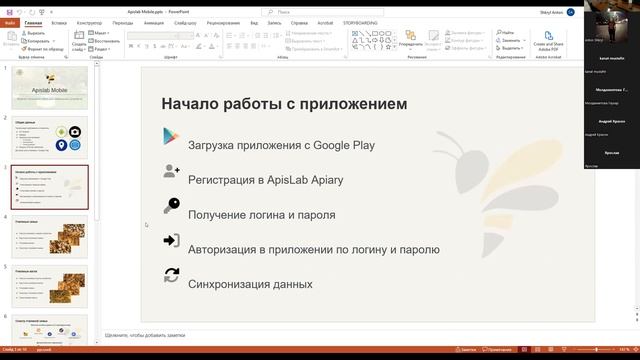This screenshot has height=360, width=640.
Task: Click the Создать слайд icon
Action: [79, 36]
